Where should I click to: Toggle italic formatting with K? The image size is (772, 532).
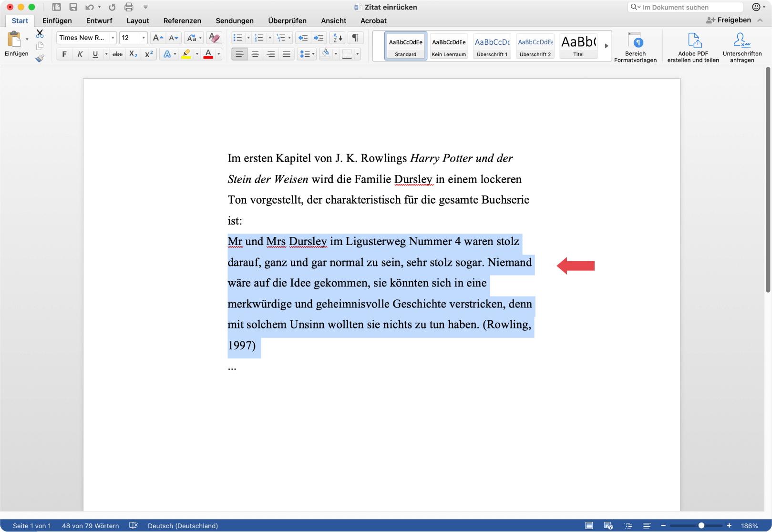pyautogui.click(x=80, y=54)
